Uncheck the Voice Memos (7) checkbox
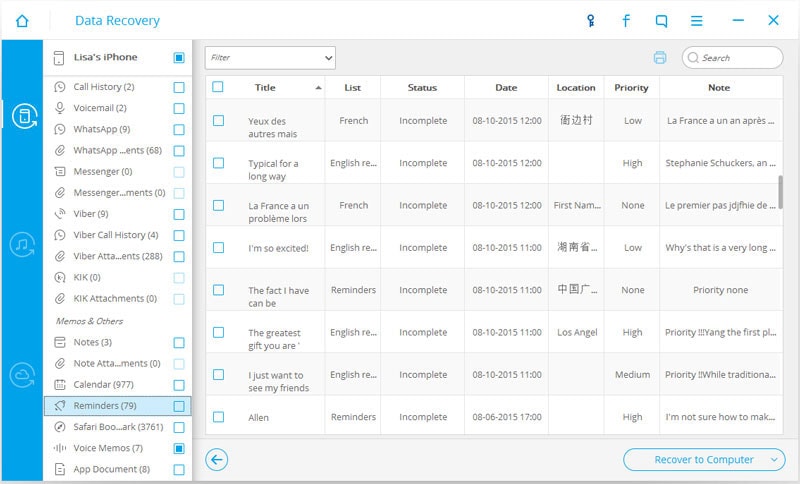800x484 pixels. tap(179, 449)
